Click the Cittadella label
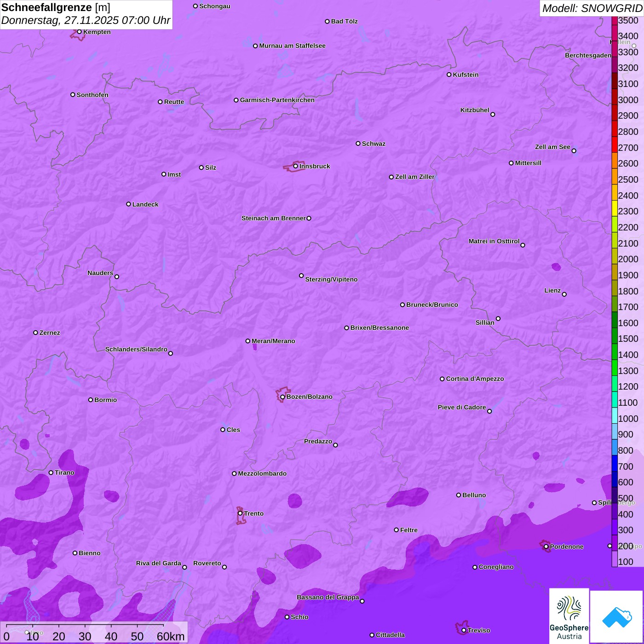Screen dimensions: 644x644 pyautogui.click(x=390, y=635)
